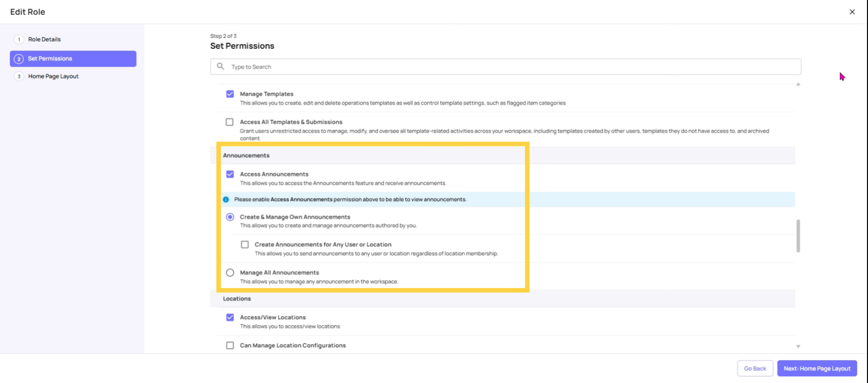The width and height of the screenshot is (868, 383).
Task: Enable Create Announcements for Any User or Location
Action: pos(245,244)
